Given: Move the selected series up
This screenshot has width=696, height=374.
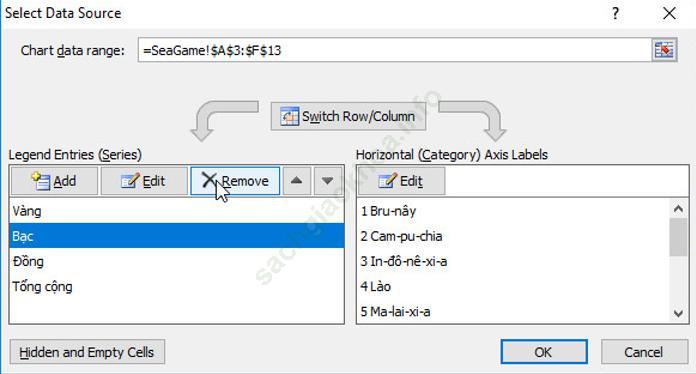Looking at the screenshot, I should pyautogui.click(x=297, y=181).
